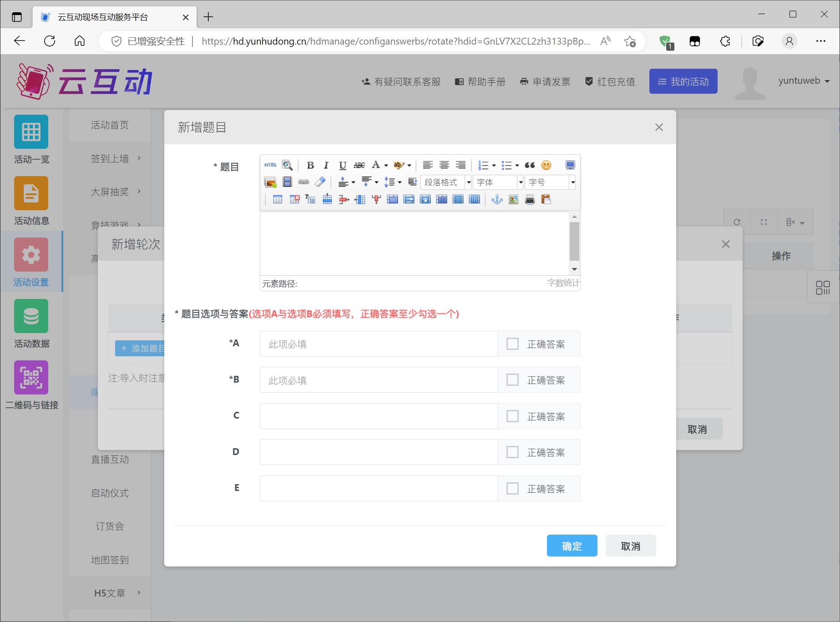
Task: Click the editor's vertical scrollbar
Action: [574, 241]
